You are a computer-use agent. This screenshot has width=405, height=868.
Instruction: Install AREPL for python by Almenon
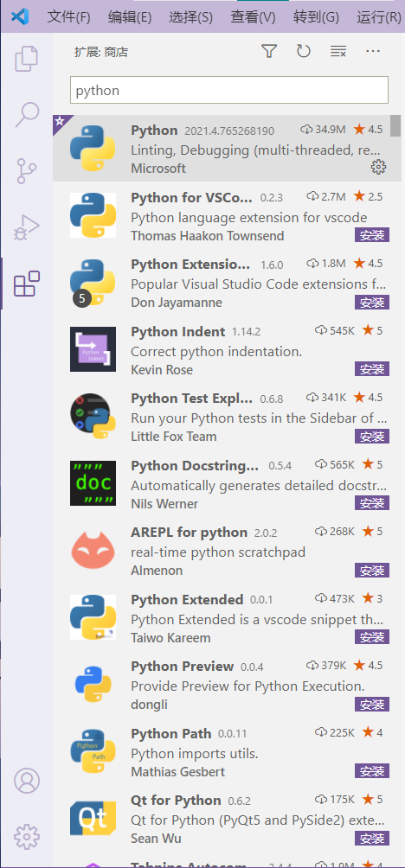coord(372,571)
